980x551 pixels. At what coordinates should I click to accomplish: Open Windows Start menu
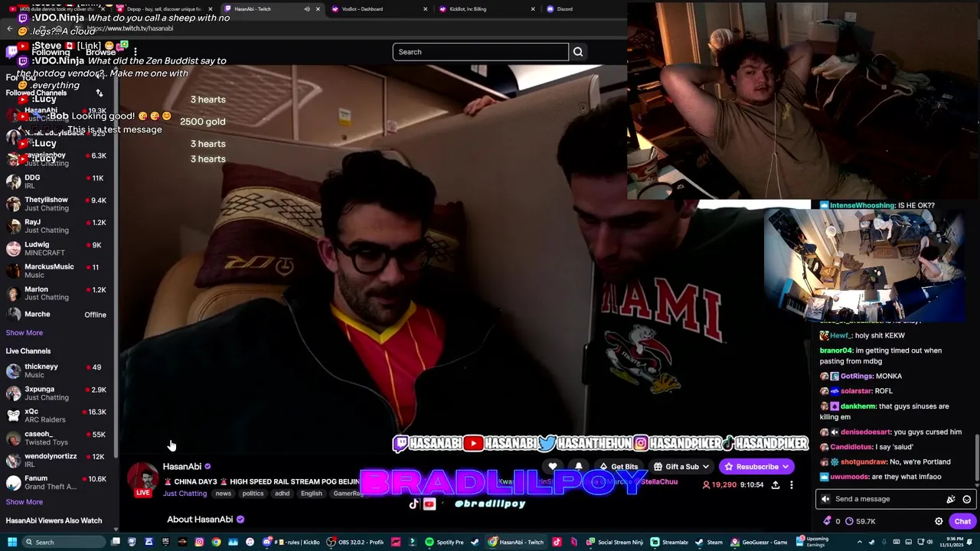12,542
